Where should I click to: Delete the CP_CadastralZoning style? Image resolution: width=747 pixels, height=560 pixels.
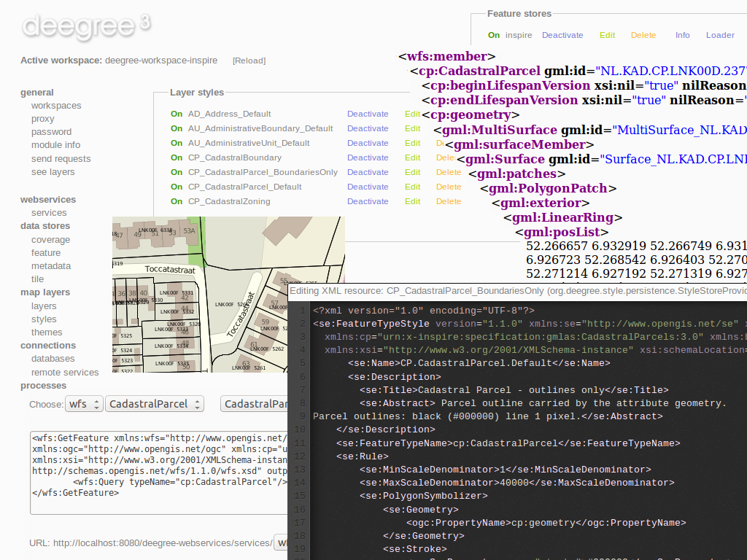(x=449, y=201)
